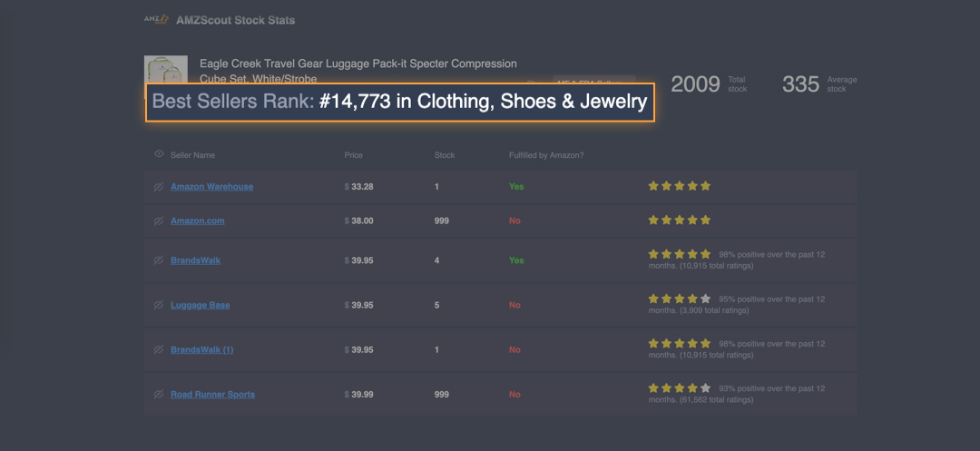Click the 'No' fulfilled value for Road Runner Sports
Image resolution: width=980 pixels, height=451 pixels.
514,395
